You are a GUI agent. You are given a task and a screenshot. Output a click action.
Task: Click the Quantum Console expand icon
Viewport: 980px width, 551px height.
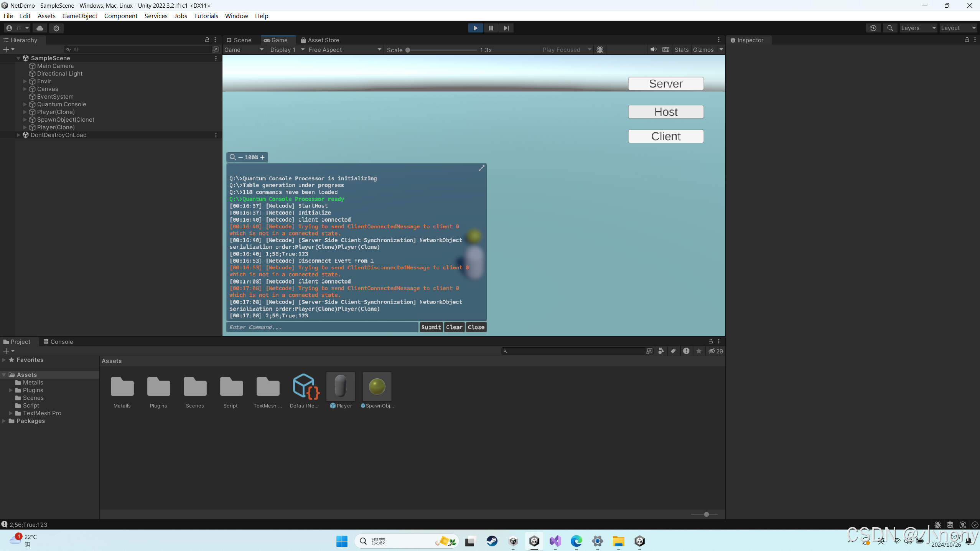(x=481, y=168)
